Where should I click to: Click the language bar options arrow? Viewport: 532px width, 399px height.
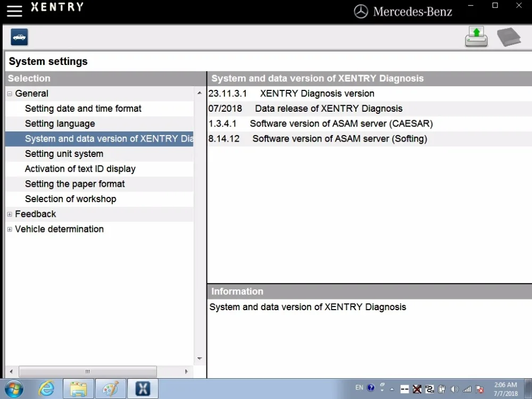pyautogui.click(x=383, y=390)
